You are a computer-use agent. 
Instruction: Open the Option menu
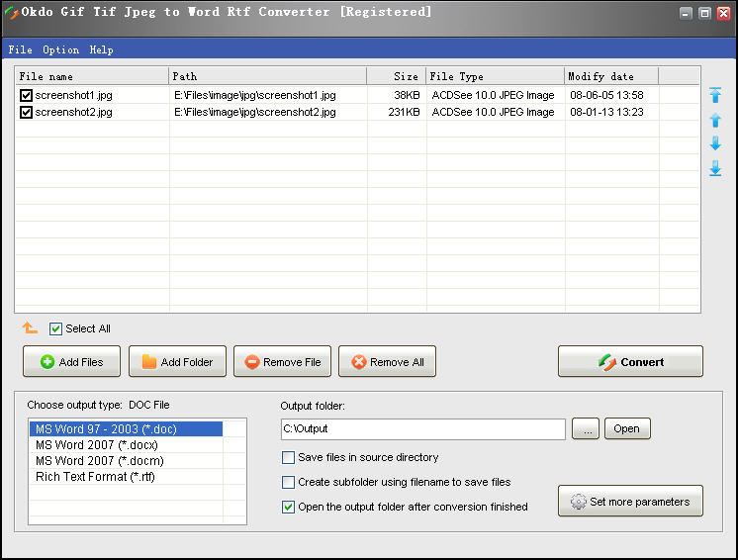(60, 49)
